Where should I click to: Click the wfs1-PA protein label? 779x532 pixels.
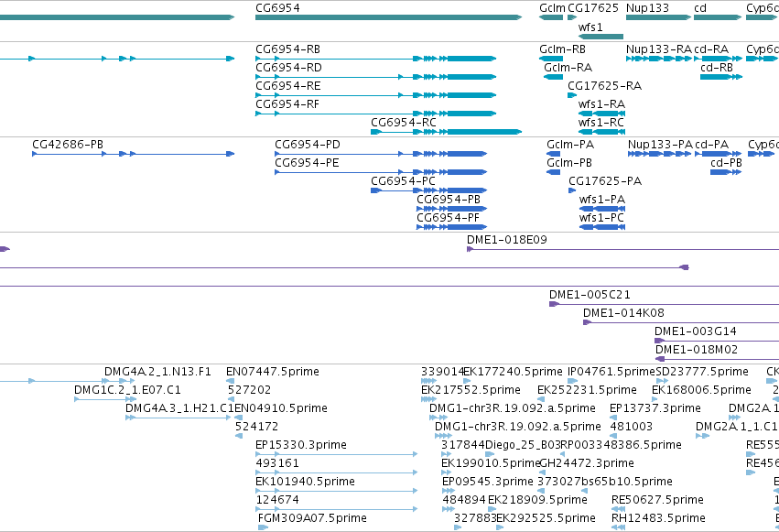click(601, 200)
